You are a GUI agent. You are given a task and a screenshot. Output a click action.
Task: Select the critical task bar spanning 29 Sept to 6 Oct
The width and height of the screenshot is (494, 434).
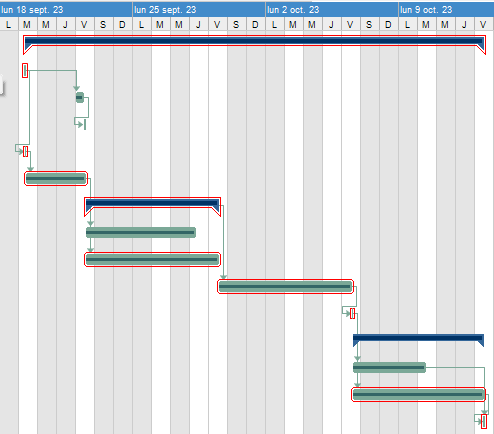[x=285, y=286]
